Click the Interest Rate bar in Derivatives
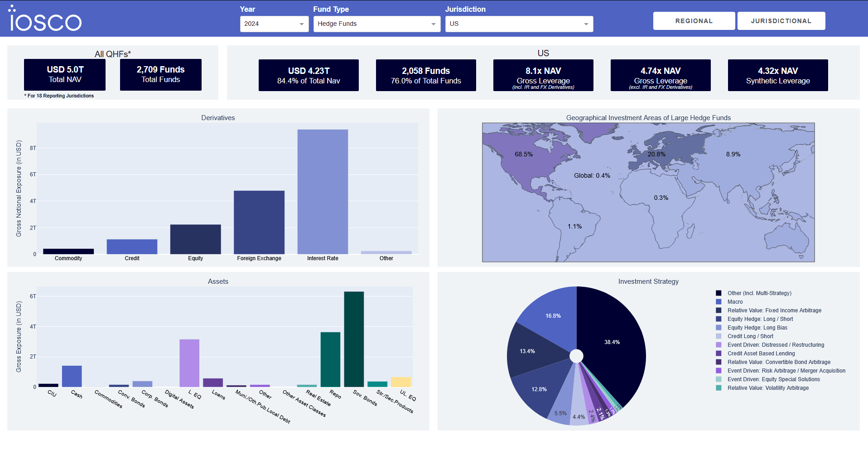This screenshot has height=451, width=868. tap(323, 192)
